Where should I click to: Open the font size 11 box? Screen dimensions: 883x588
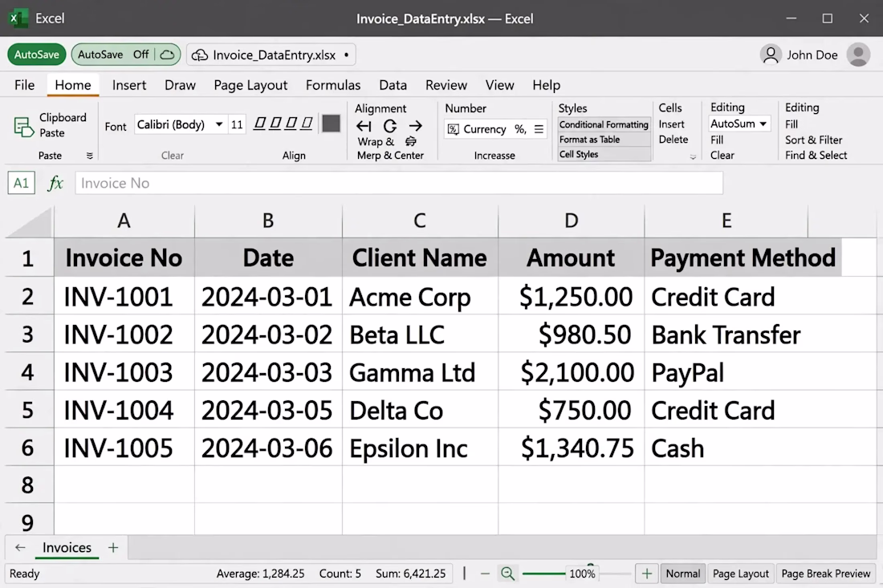click(237, 124)
